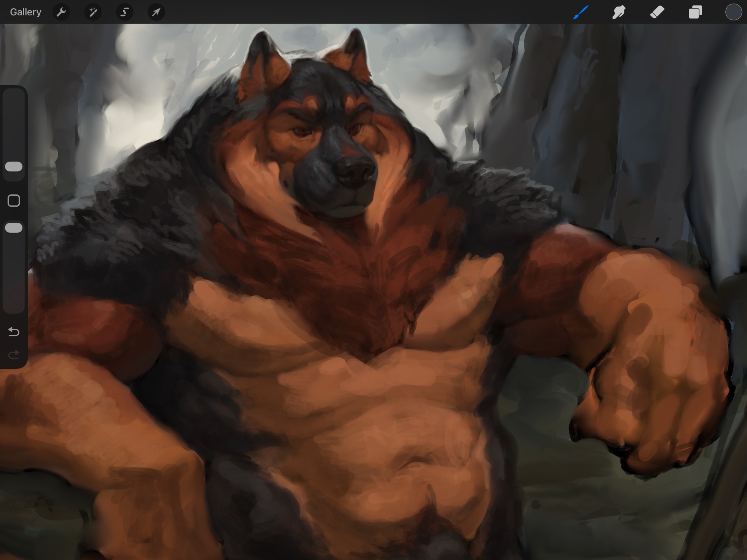This screenshot has height=560, width=747.
Task: Select the Paint brush tool
Action: point(581,12)
